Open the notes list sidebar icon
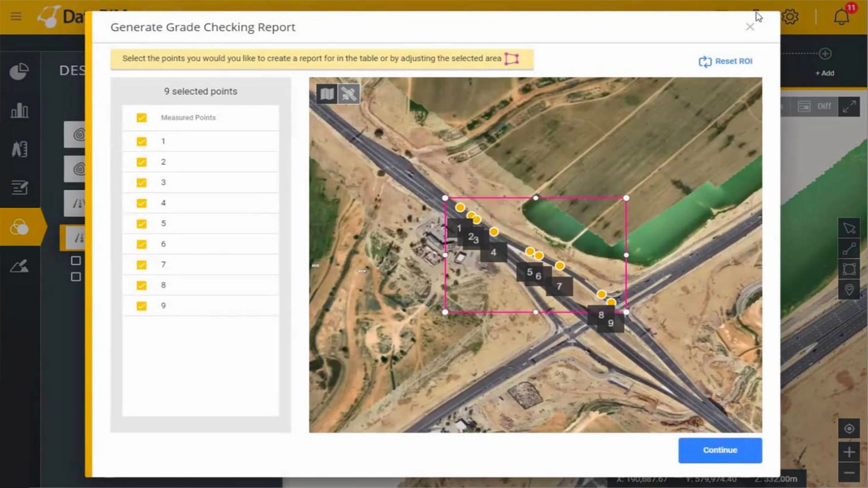The width and height of the screenshot is (868, 488). [x=19, y=188]
